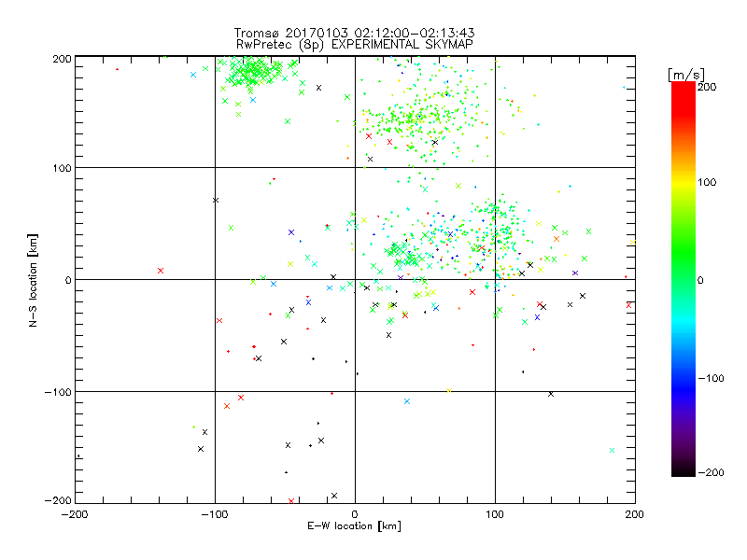Click the colorbar tick label '200'
This screenshot has height=560, width=747.
coord(707,87)
